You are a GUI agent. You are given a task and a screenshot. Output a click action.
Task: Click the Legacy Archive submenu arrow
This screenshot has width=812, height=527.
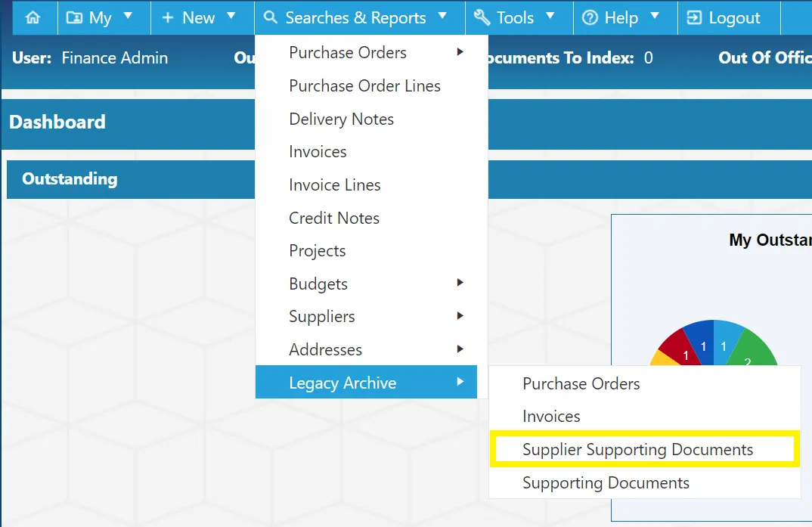(x=460, y=382)
